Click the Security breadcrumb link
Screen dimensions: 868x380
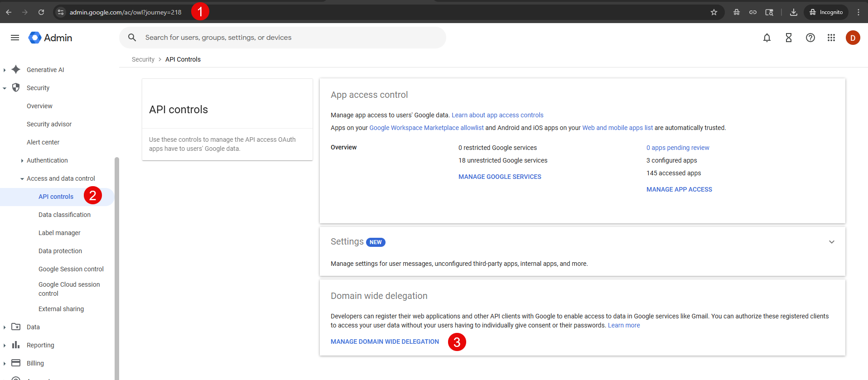click(143, 59)
